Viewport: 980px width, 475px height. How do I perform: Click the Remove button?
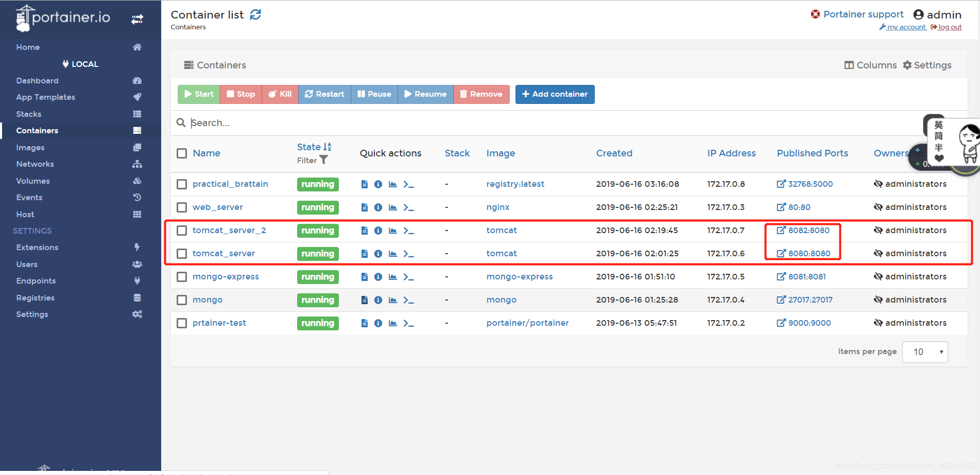click(482, 94)
